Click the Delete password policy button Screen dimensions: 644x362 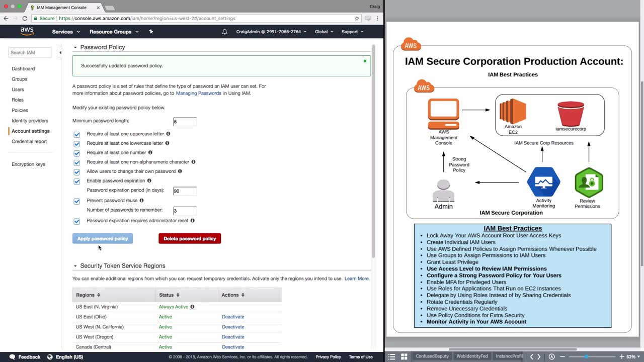coord(190,239)
